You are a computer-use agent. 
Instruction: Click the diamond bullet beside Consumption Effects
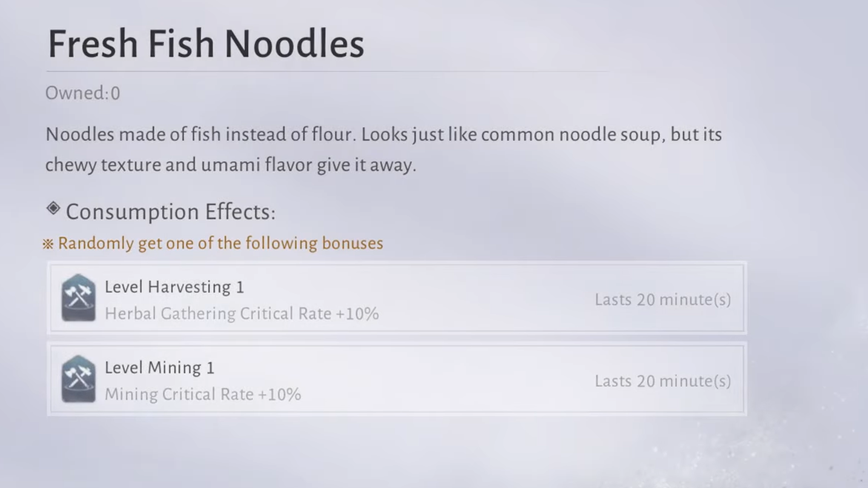coord(53,209)
